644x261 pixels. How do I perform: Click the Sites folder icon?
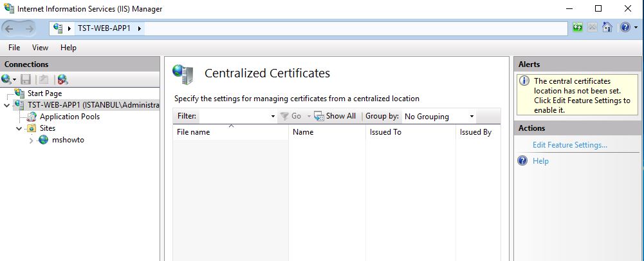coord(32,128)
